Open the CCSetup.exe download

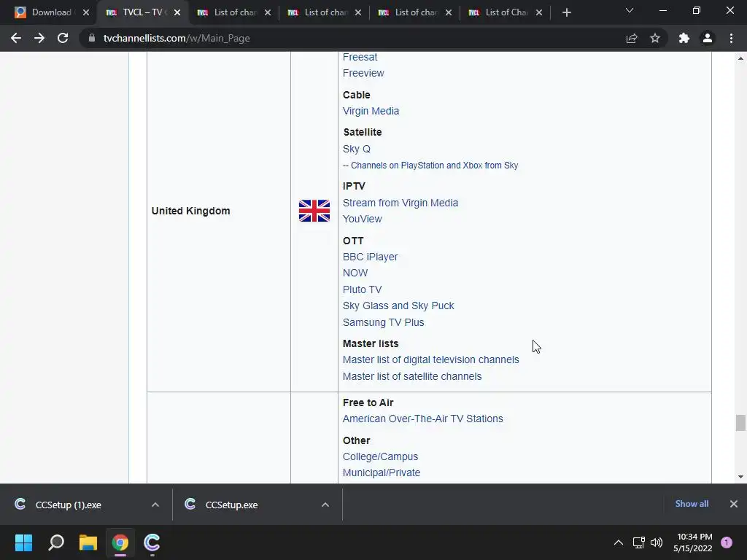[231, 505]
